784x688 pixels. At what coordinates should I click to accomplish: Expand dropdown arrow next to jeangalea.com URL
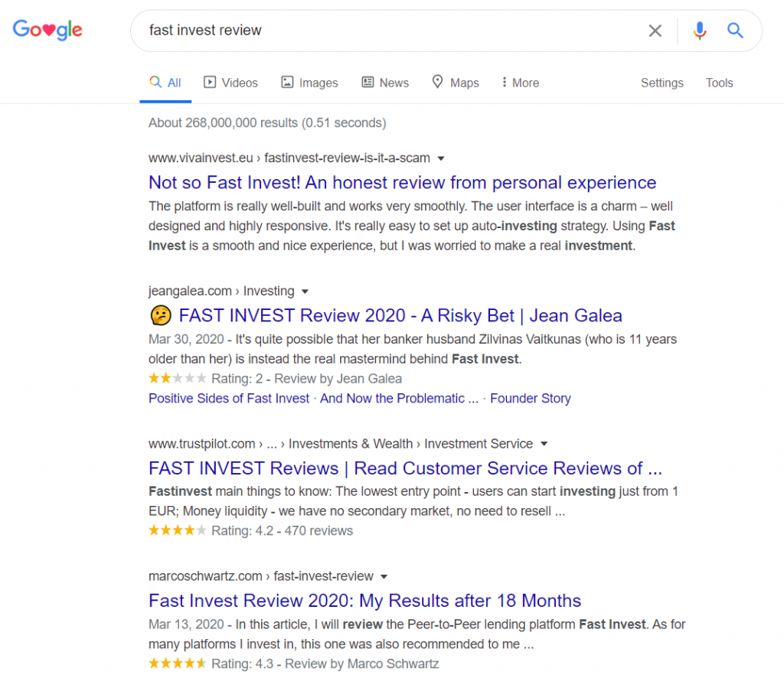(305, 292)
